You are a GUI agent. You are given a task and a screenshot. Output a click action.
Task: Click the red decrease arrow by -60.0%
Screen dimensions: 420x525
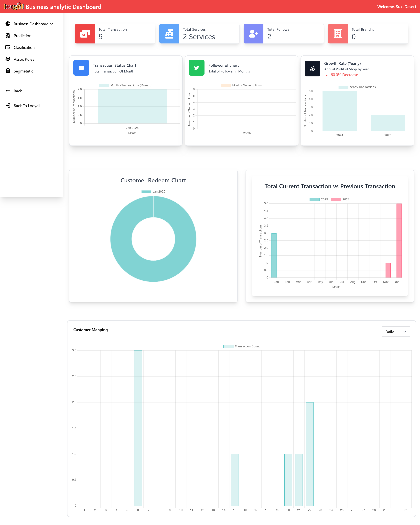327,74
